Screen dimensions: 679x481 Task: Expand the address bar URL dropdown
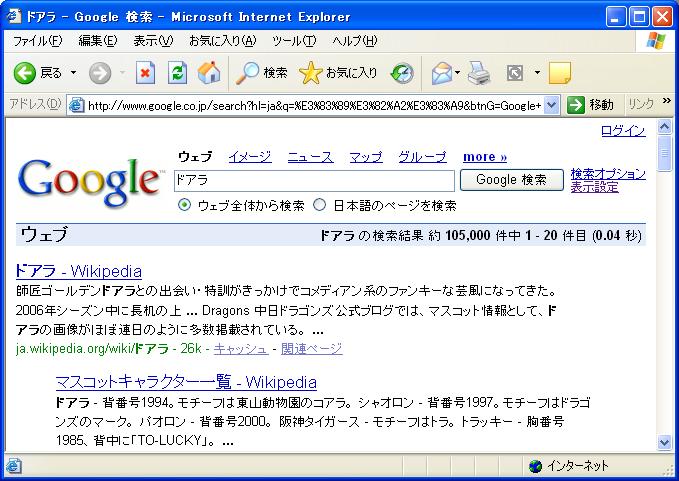[x=551, y=105]
